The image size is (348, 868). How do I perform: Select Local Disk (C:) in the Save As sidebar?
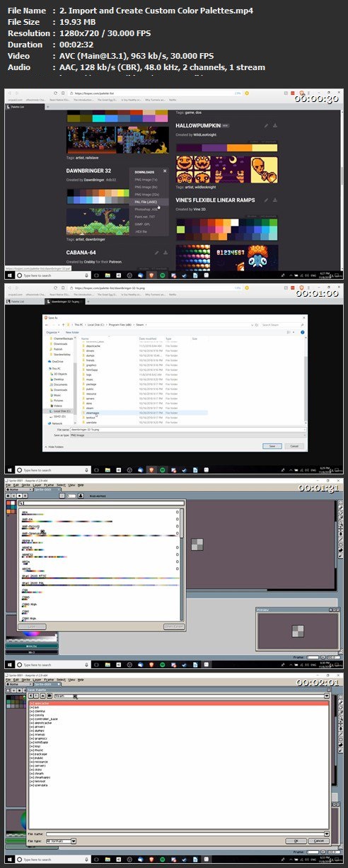[x=60, y=411]
